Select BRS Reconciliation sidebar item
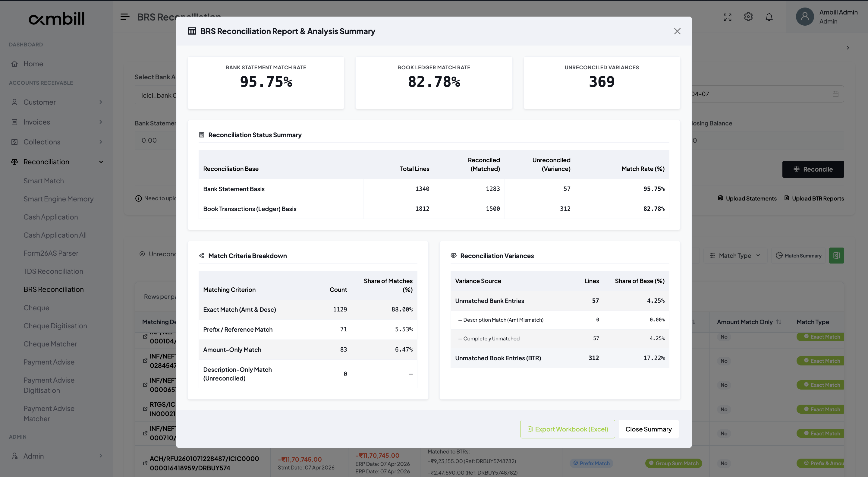Screen dimensions: 868x477 (54, 289)
